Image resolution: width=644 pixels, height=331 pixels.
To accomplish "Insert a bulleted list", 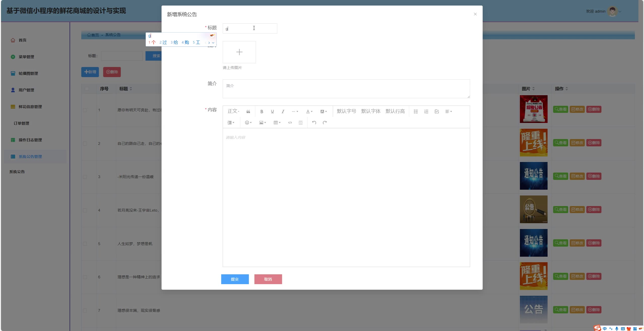I will click(416, 111).
